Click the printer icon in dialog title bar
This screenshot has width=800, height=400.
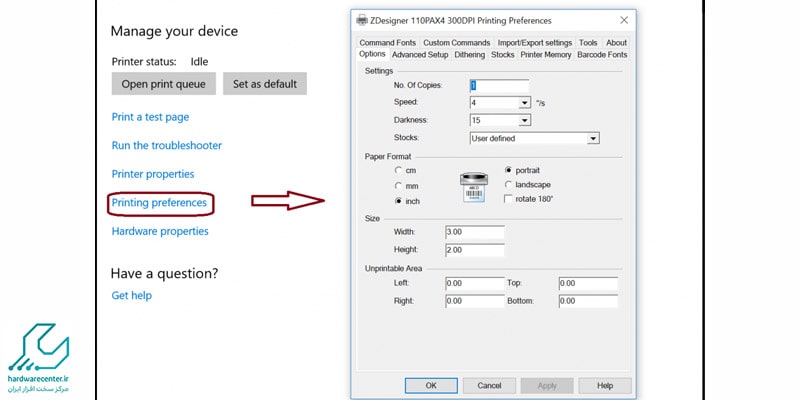(x=362, y=20)
